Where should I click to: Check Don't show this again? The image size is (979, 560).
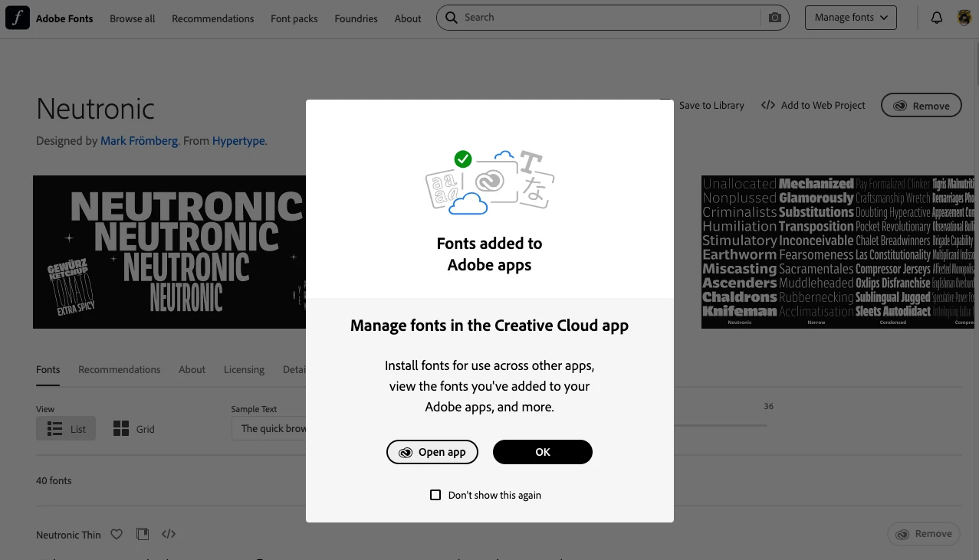point(435,495)
